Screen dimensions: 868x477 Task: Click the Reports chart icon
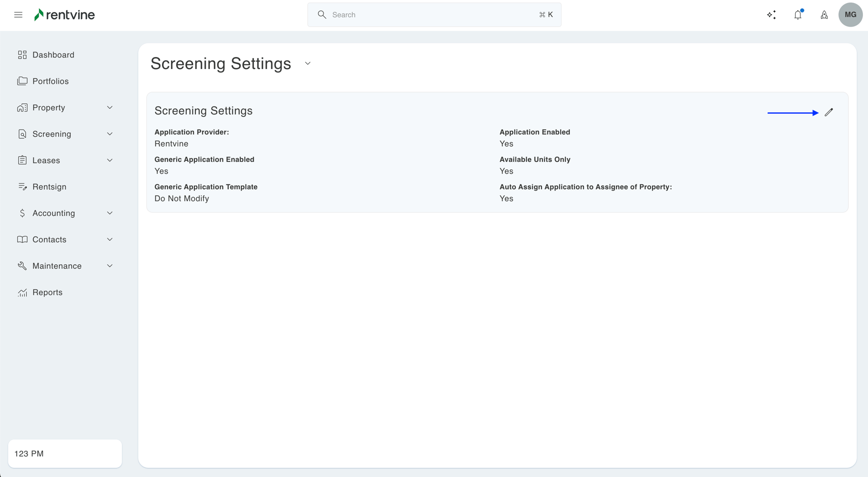[22, 292]
